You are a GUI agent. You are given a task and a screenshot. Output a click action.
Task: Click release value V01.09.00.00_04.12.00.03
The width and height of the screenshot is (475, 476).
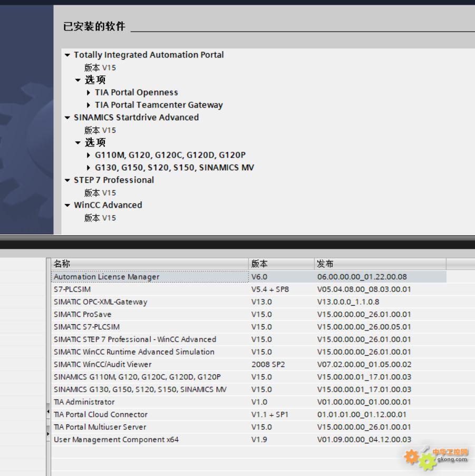364,440
